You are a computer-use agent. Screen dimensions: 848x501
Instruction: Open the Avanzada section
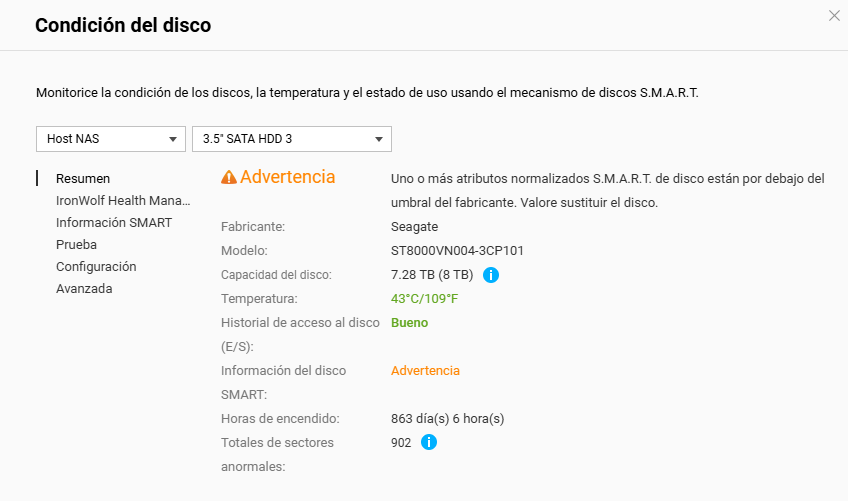tap(84, 288)
